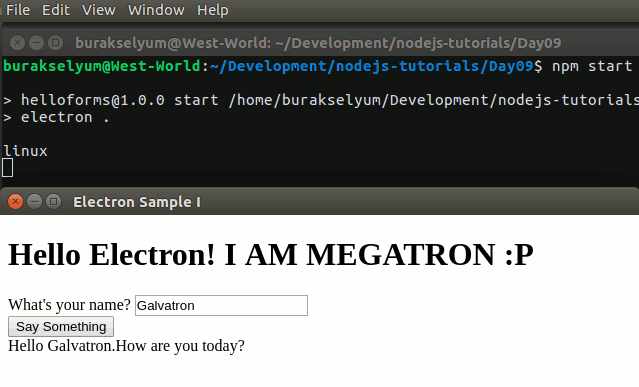Click the Say Something button
The image size is (639, 387).
61,326
